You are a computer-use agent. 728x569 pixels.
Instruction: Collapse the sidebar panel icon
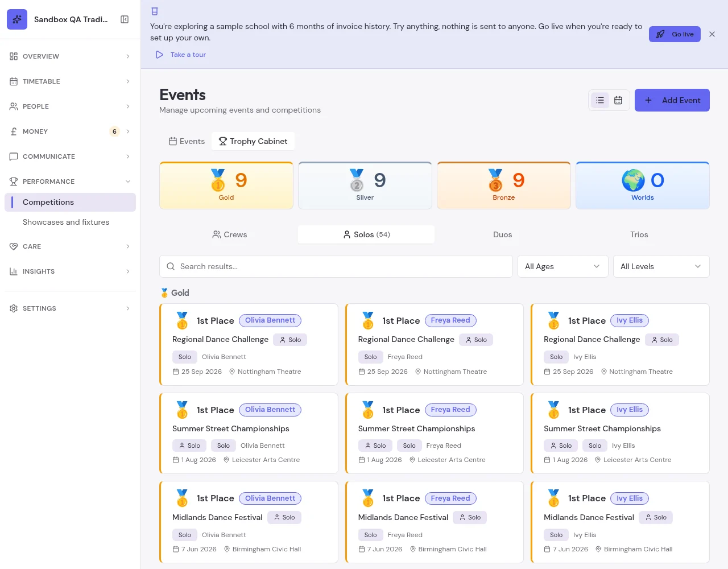[125, 19]
